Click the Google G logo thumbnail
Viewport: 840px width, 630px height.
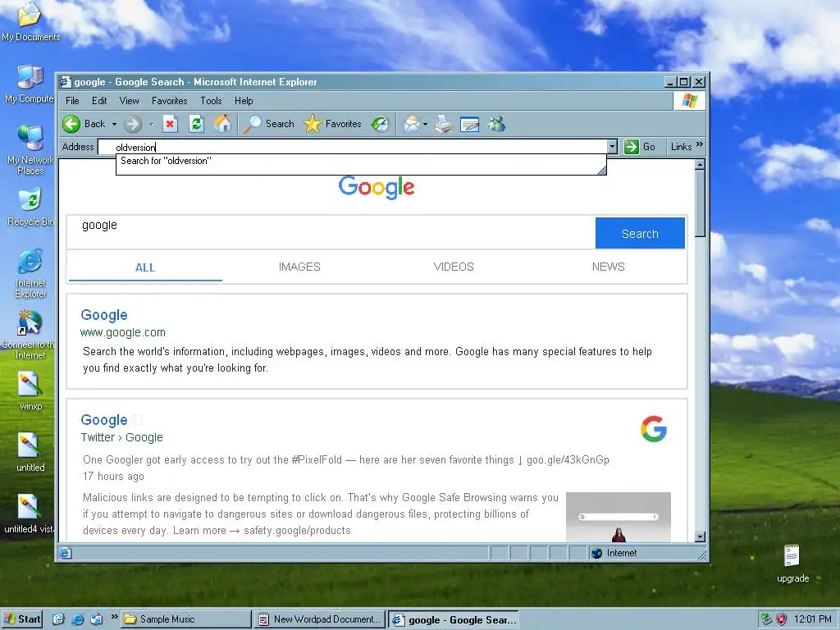tap(654, 428)
